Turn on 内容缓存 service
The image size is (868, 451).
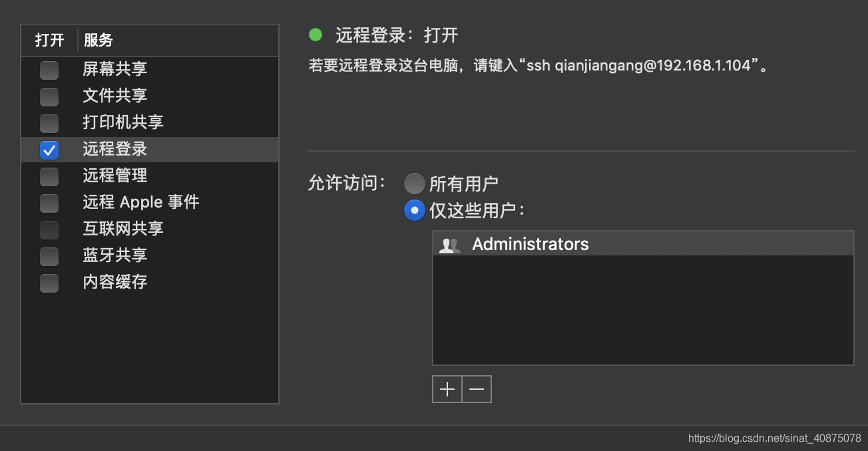pos(49,282)
